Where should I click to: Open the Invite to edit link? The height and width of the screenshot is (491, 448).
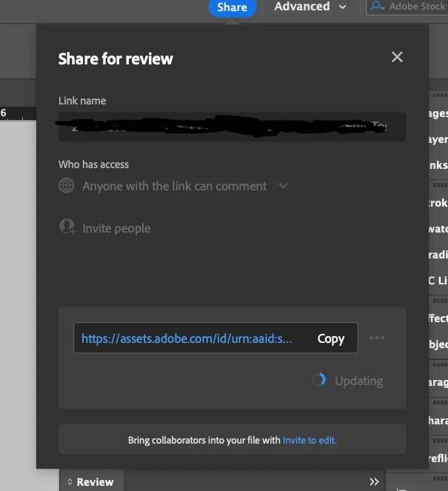pos(310,441)
